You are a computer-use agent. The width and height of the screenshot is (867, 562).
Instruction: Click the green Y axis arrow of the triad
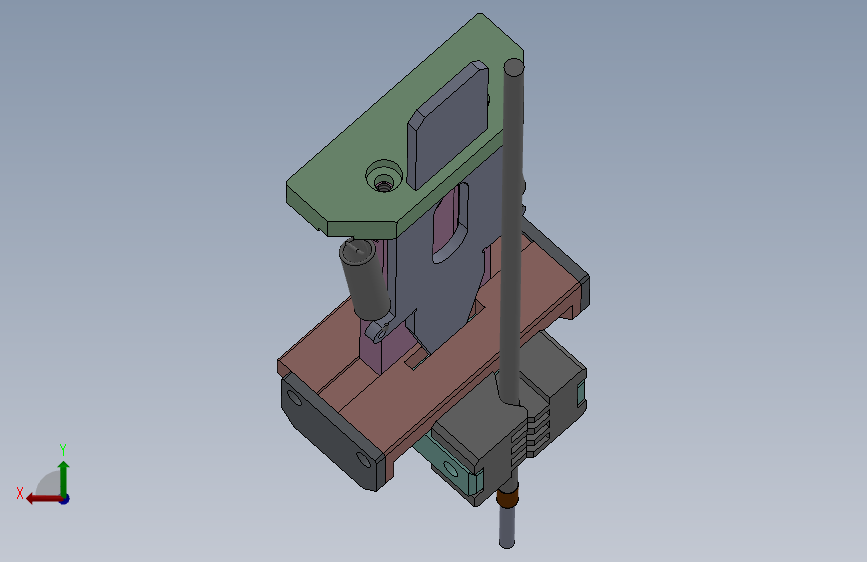click(x=64, y=478)
